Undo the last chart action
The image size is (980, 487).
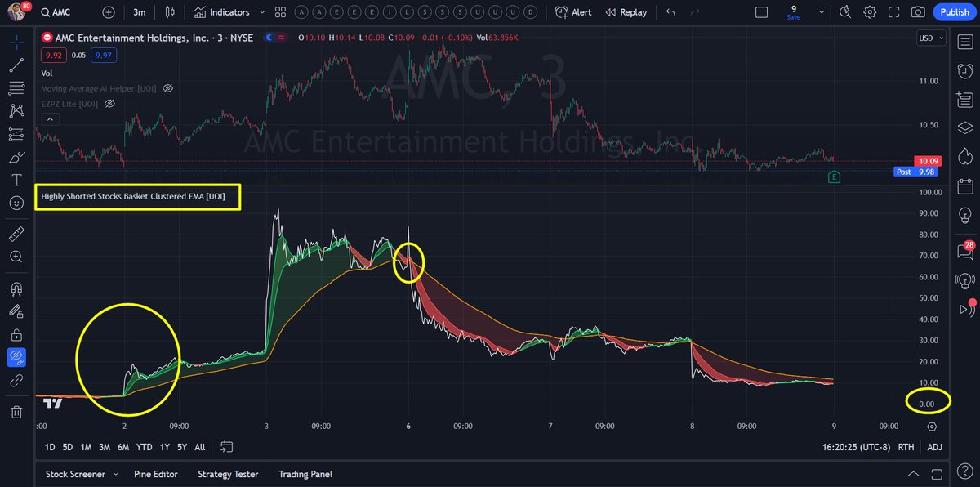tap(671, 12)
